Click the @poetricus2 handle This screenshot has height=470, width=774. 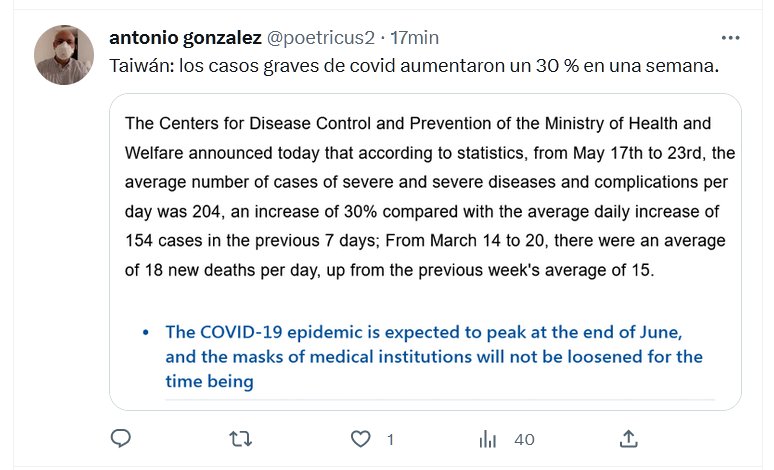(321, 38)
